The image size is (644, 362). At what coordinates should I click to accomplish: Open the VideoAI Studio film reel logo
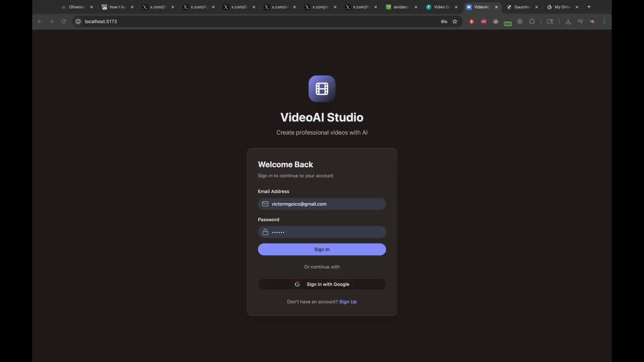pos(322,88)
